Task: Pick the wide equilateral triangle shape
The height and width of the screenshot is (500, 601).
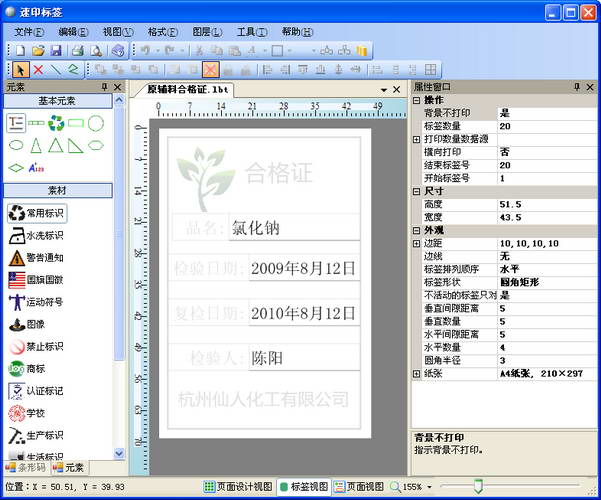Action: 56,146
